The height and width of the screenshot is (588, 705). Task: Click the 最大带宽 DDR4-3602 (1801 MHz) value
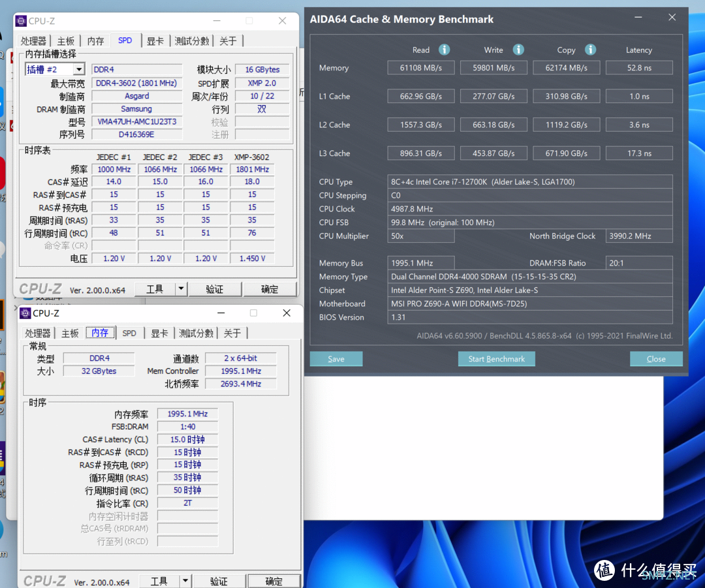tap(137, 83)
